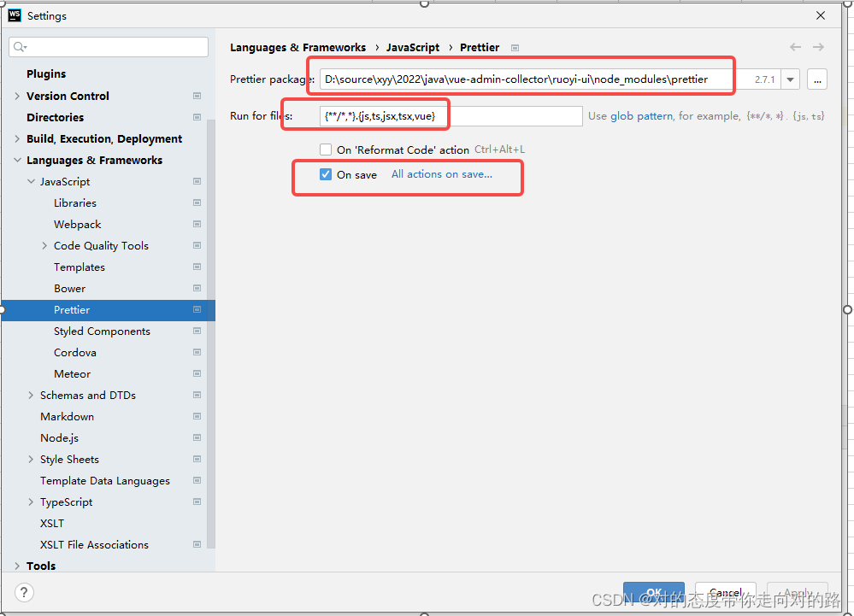The width and height of the screenshot is (854, 616).
Task: Click the icon beside the Markdown entry
Action: tap(197, 416)
